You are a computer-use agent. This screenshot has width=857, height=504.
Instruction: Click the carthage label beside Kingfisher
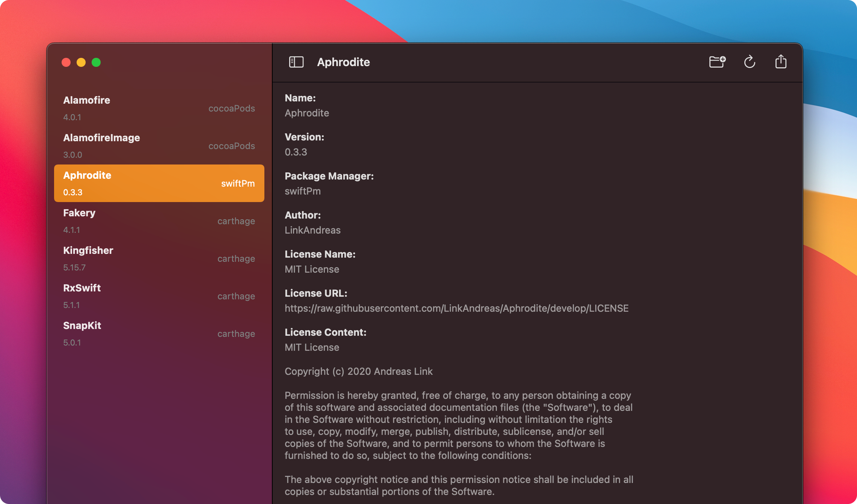[x=236, y=258]
